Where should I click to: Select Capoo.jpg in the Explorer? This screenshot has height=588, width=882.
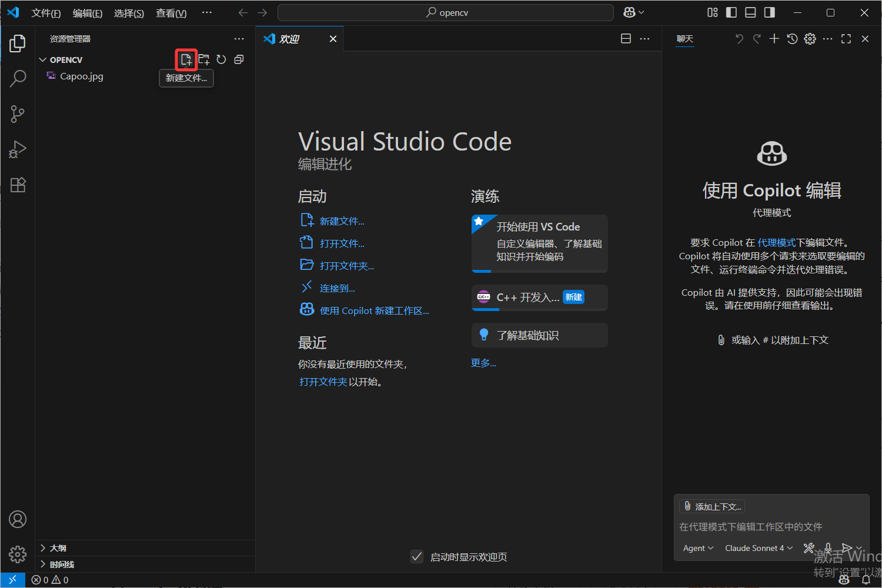(x=82, y=76)
